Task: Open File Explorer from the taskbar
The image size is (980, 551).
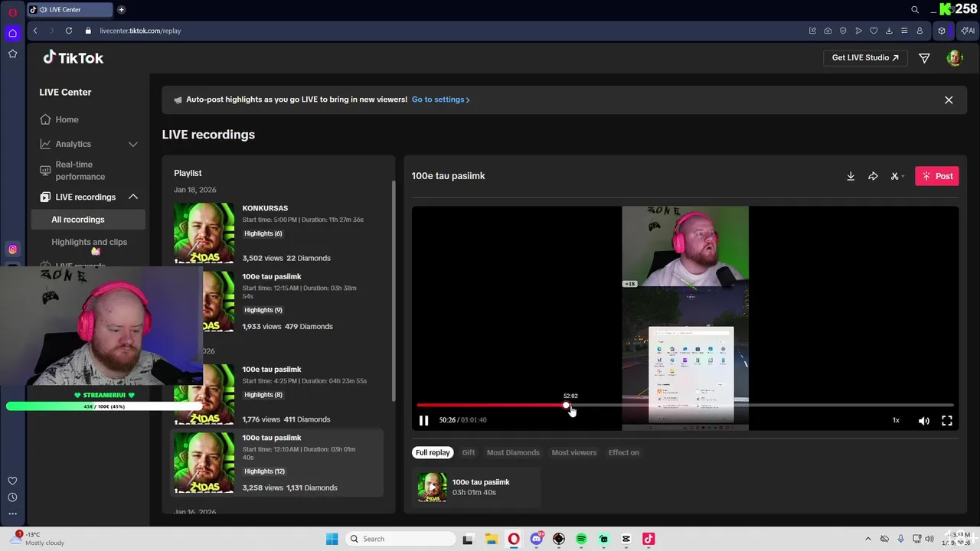Action: [491, 539]
